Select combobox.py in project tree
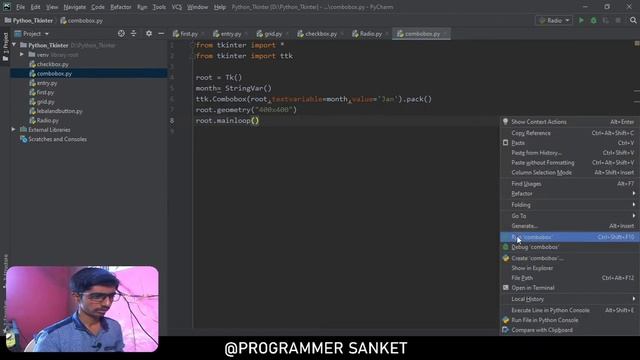Viewport: 640px width, 360px height. click(54, 73)
